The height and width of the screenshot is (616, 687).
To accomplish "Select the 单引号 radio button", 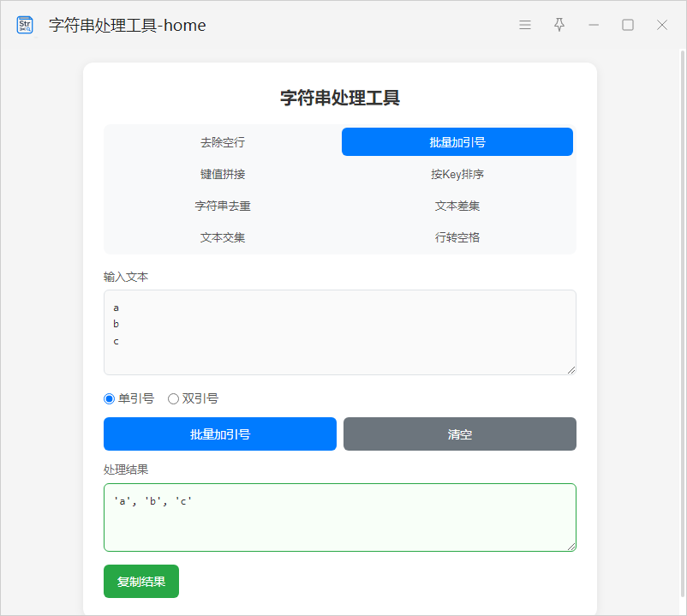I will coord(109,398).
